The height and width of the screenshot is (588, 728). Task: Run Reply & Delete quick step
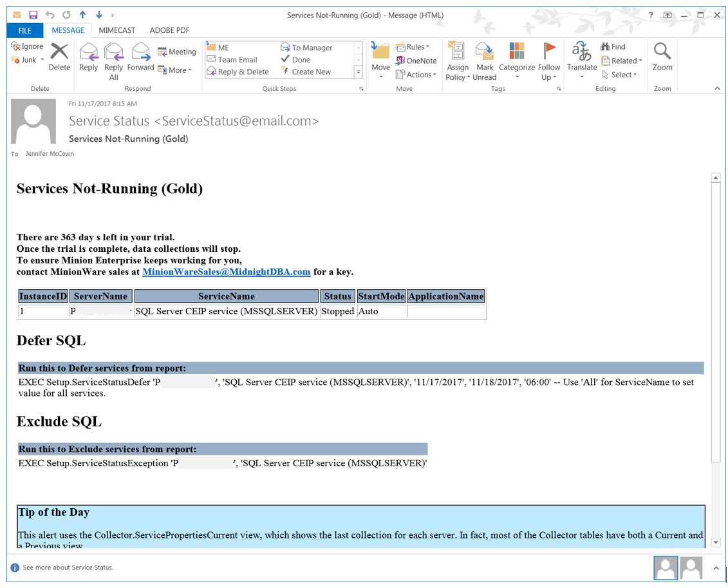238,71
